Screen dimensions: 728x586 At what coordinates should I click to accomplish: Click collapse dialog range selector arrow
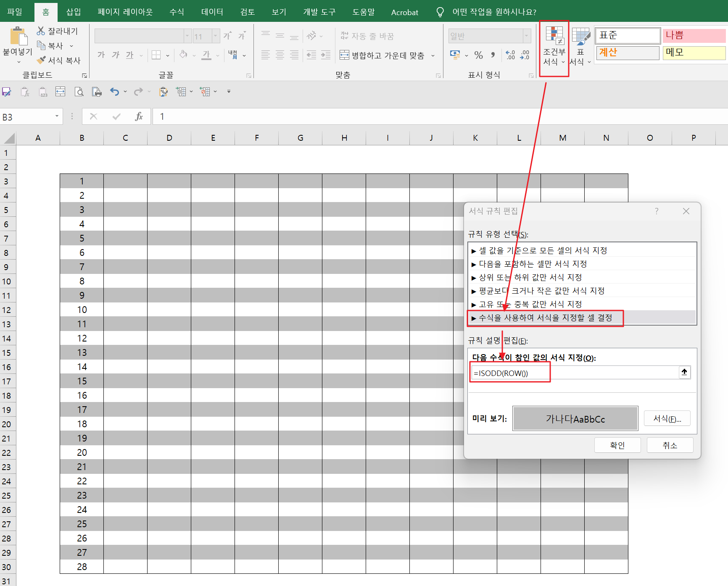point(684,372)
